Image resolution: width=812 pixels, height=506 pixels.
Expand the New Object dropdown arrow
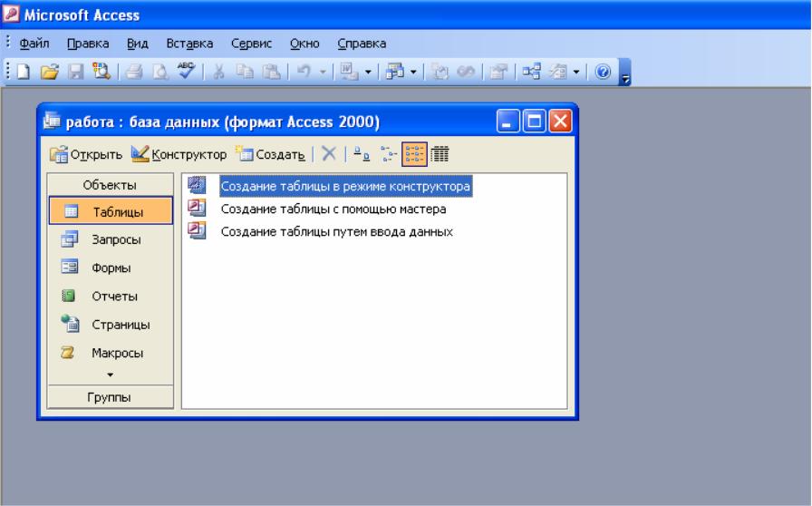[576, 72]
